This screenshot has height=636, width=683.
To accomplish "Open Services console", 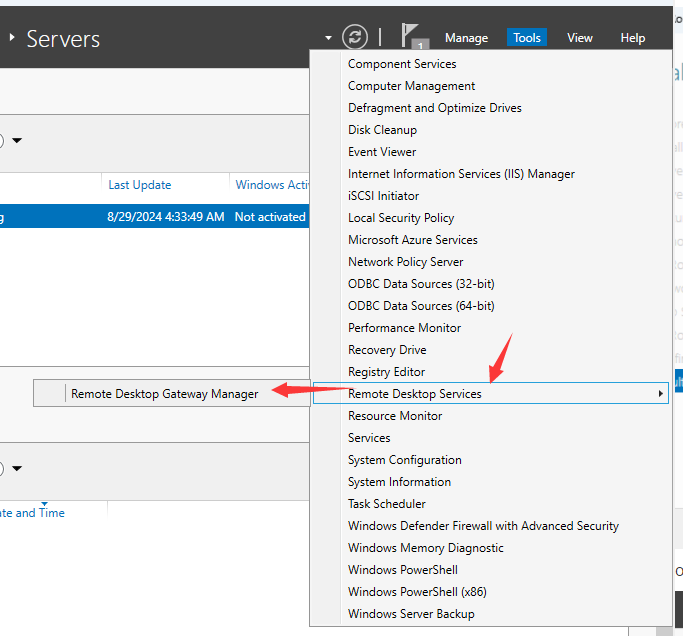I will 369,437.
